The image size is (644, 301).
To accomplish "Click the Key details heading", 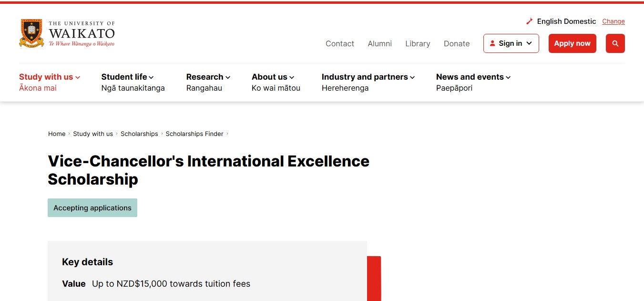I will point(87,262).
